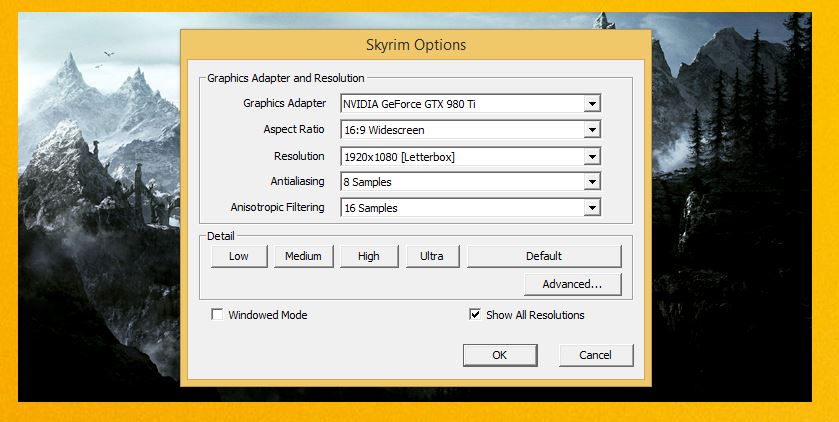839x422 pixels.
Task: Set detail preset to High
Action: [x=369, y=256]
